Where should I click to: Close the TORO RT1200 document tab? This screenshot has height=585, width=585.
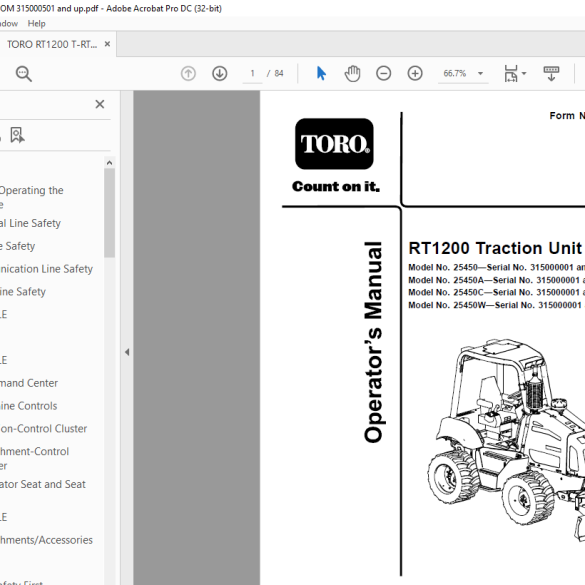[107, 44]
